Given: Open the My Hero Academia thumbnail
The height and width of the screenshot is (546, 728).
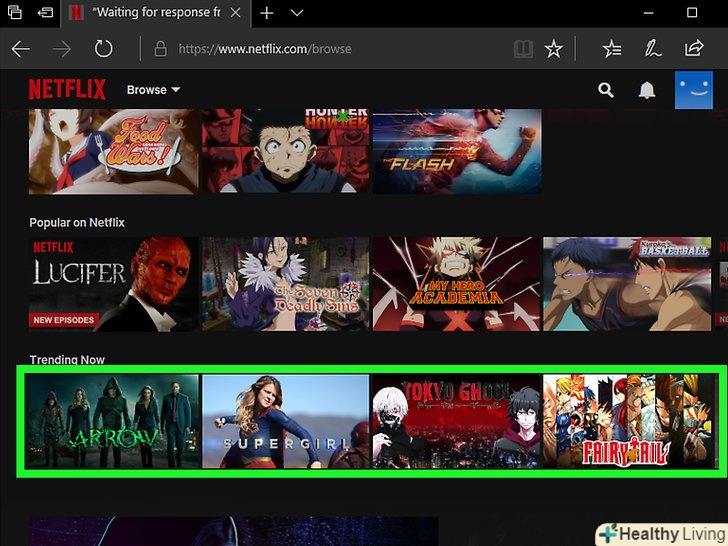Looking at the screenshot, I should pos(456,284).
